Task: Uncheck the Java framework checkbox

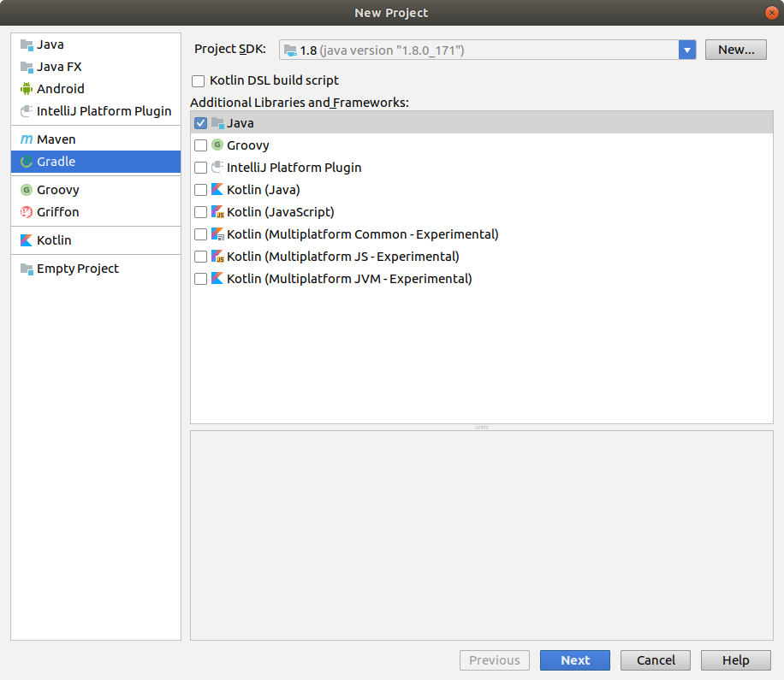Action: [x=200, y=123]
